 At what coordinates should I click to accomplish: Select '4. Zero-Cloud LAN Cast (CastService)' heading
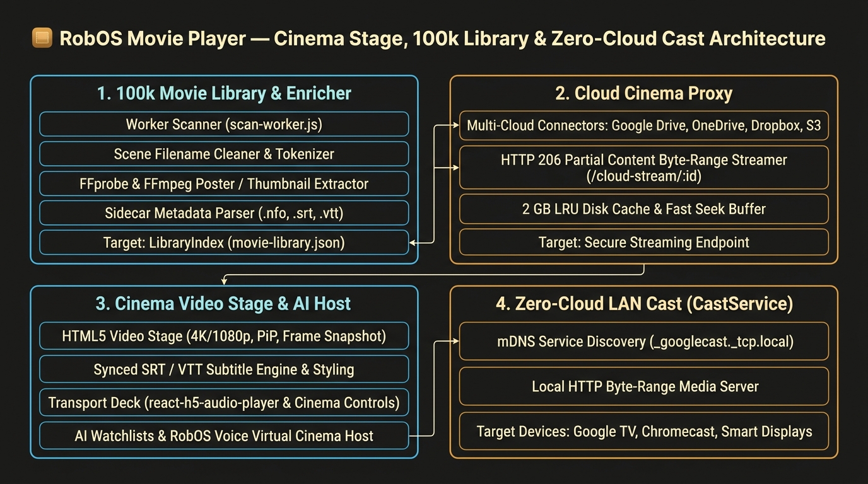[x=643, y=304]
